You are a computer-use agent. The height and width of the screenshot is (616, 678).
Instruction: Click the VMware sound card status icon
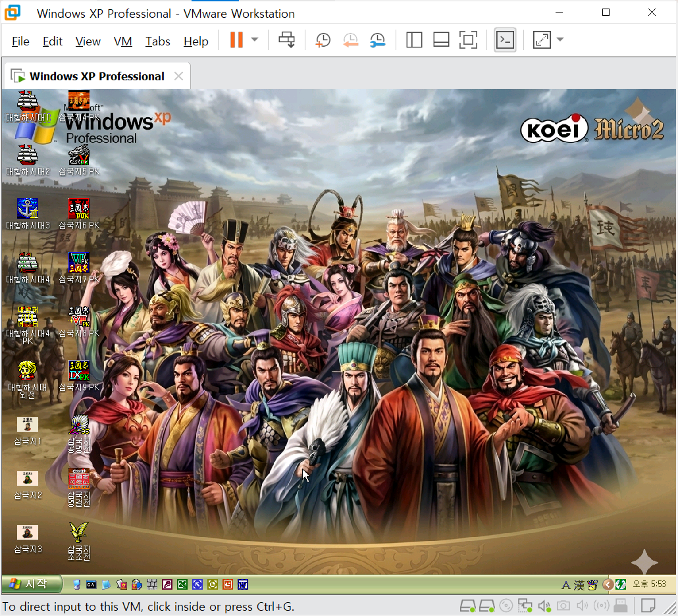544,606
